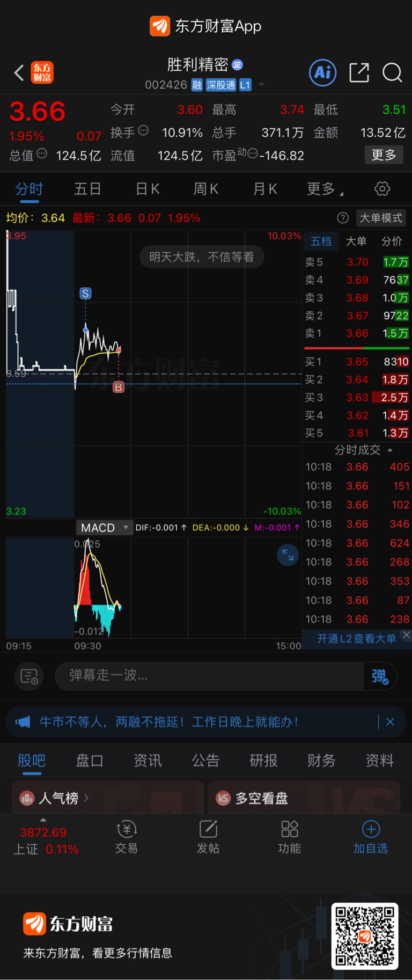This screenshot has width=412, height=980.
Task: Close the 开通L2查看大单 banner
Action: (x=406, y=635)
